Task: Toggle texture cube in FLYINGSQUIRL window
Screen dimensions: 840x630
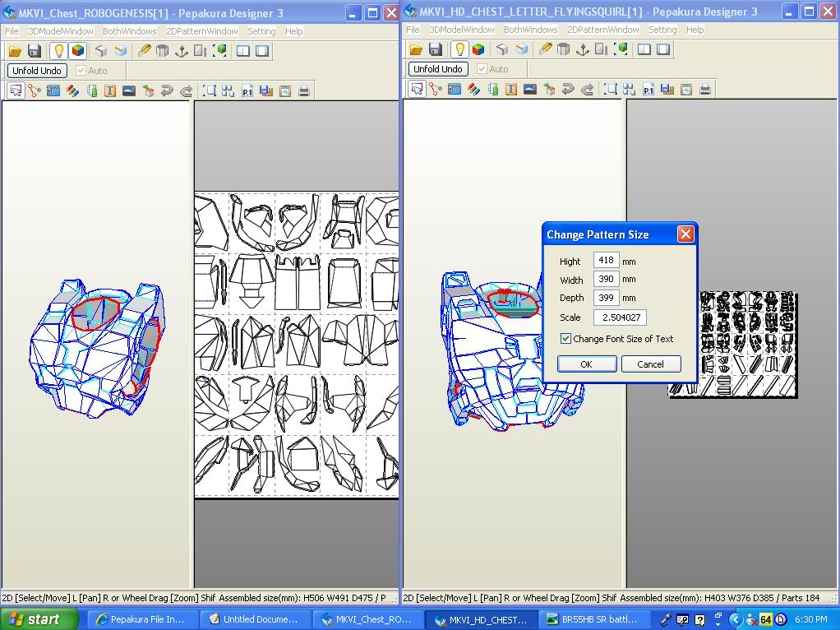Action: click(x=478, y=49)
